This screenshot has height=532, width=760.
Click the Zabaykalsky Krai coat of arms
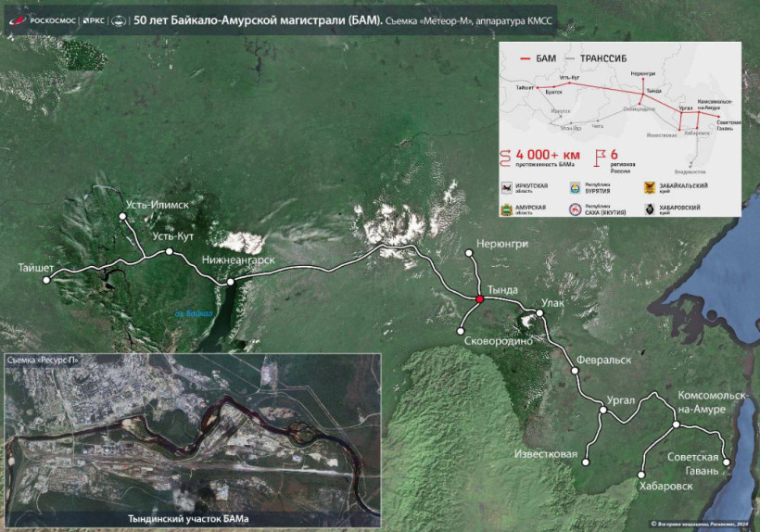pos(650,186)
